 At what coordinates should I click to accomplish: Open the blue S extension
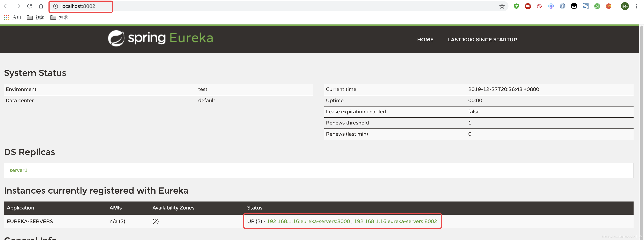pyautogui.click(x=585, y=6)
